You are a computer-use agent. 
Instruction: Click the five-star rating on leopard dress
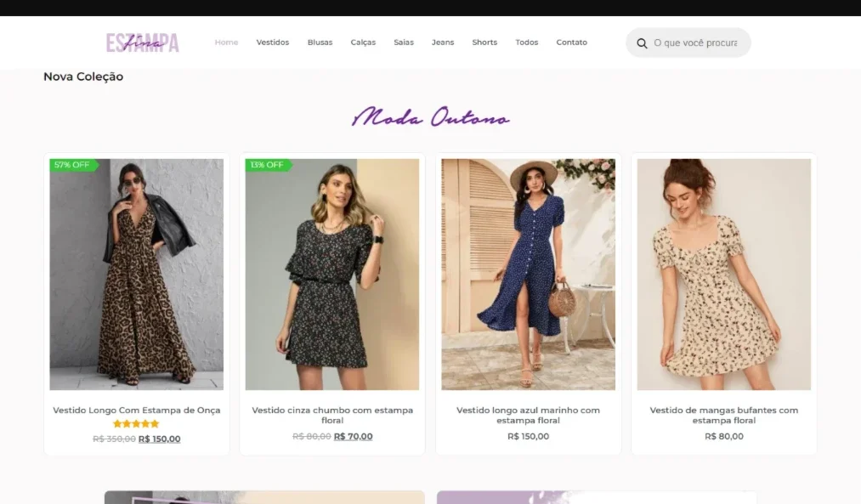click(x=136, y=424)
